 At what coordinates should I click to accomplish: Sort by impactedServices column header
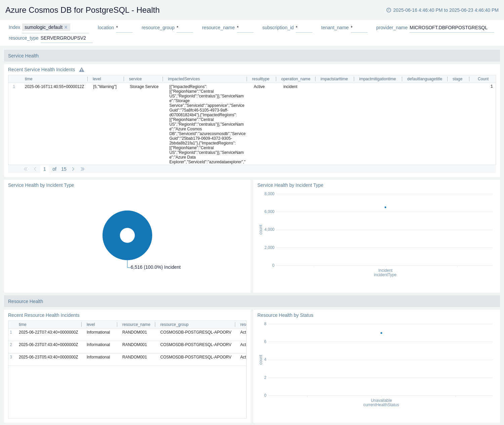184,79
